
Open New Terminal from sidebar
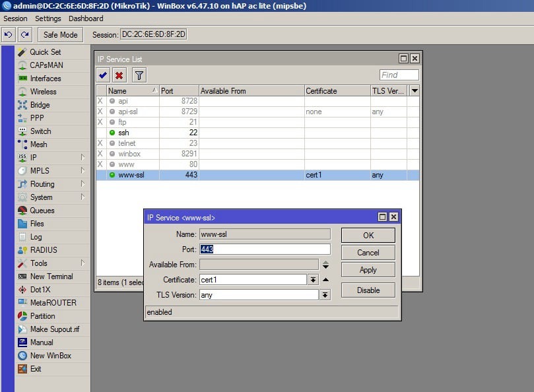coord(51,277)
